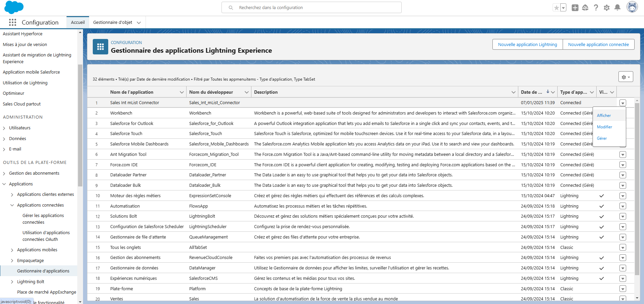Screen dimensions: 644x304
Task: Collapse Applications connectées node
Action: click(x=12, y=205)
